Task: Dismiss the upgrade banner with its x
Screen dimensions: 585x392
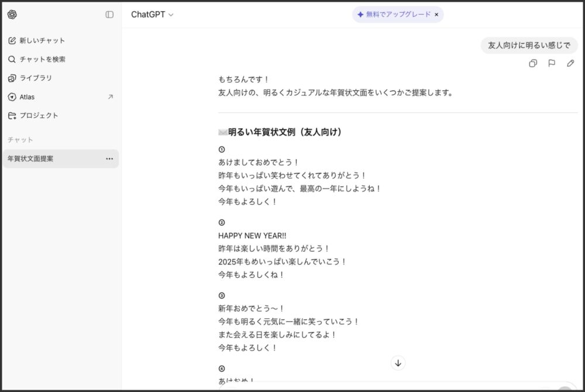Action: pos(436,16)
